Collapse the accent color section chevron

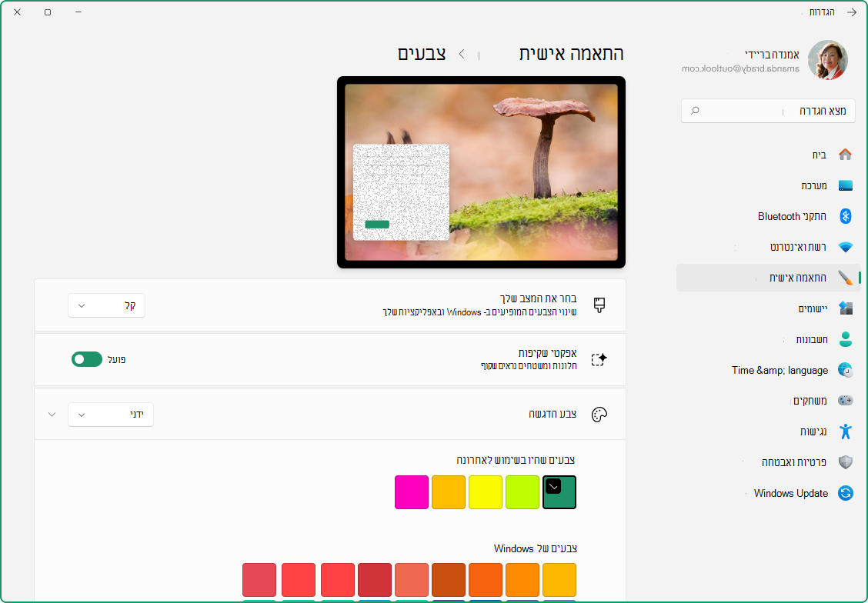coord(52,415)
